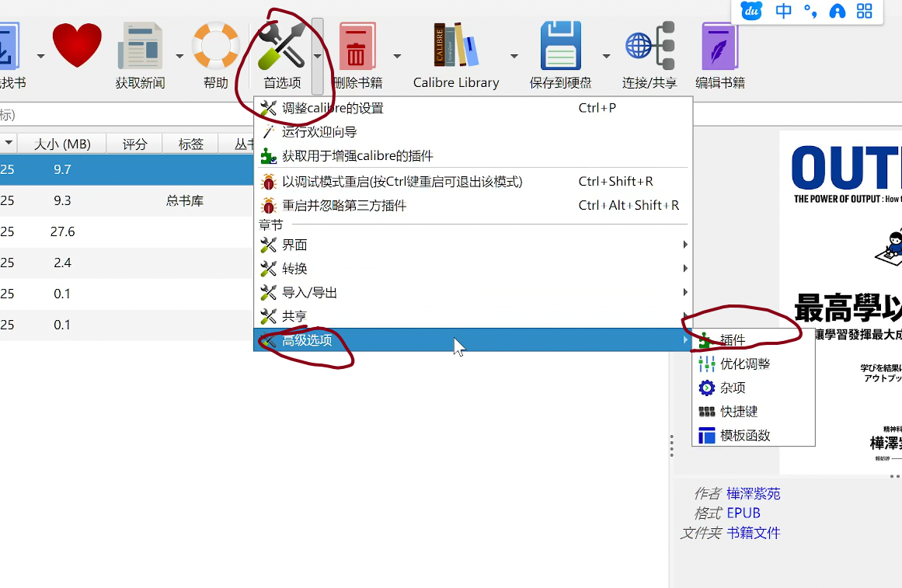902x588 pixels.
Task: Expand the dropdown arrow beside 删除书籍
Action: 397,57
